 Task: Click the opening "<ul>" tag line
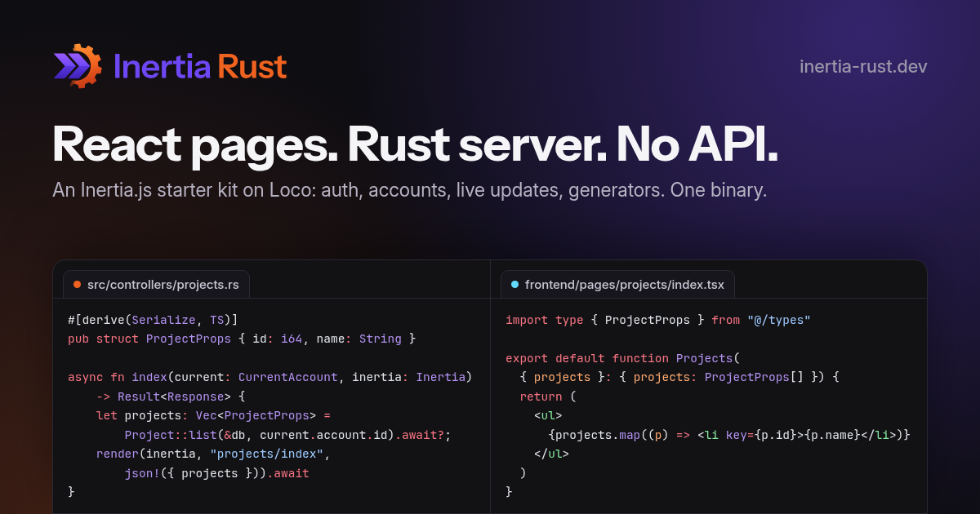pyautogui.click(x=548, y=415)
